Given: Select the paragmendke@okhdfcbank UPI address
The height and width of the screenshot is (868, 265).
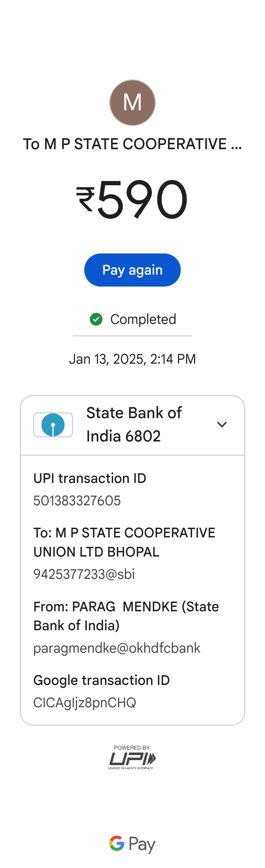Looking at the screenshot, I should (x=117, y=648).
